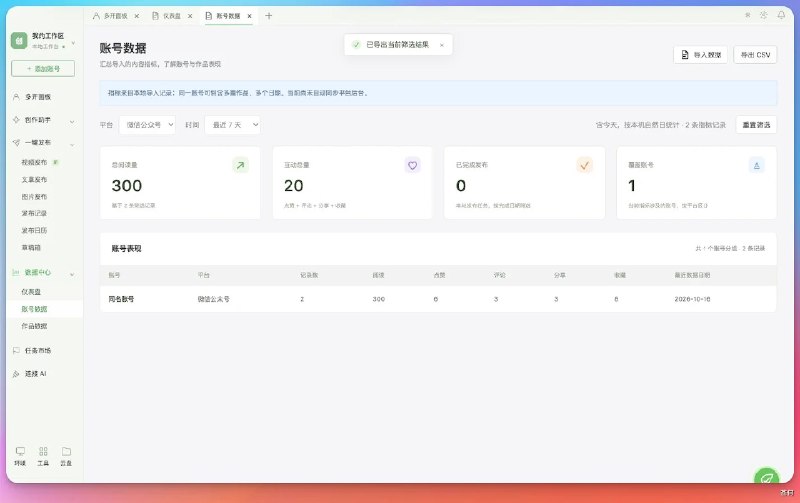Image resolution: width=800 pixels, height=503 pixels.
Task: Collapse the 创作助手 section chevron
Action: coord(72,121)
